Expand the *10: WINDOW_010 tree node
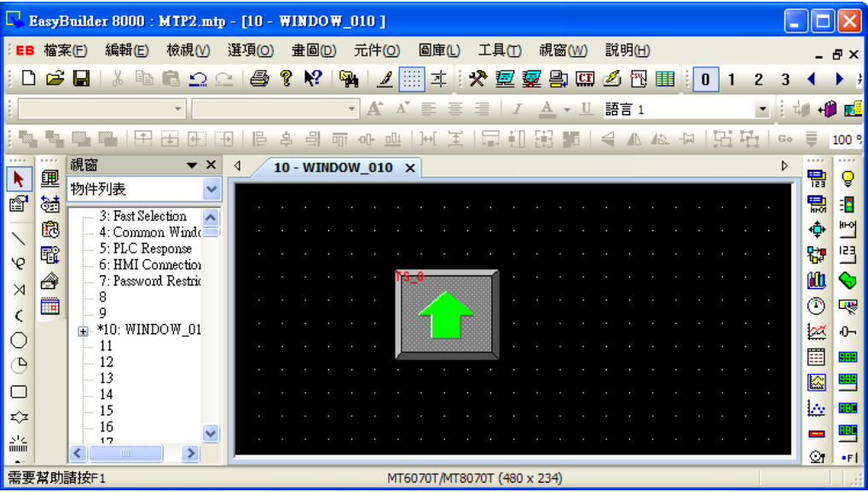 83,331
